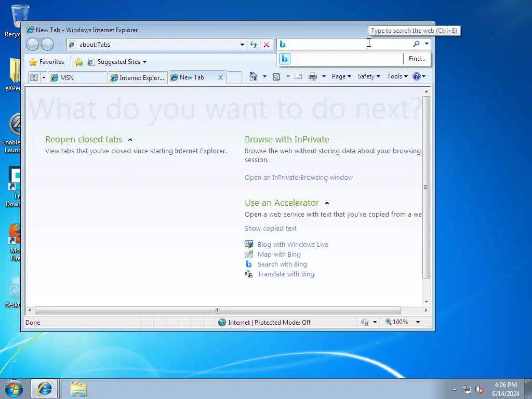532x399 pixels.
Task: Open the Safety menu
Action: click(369, 76)
